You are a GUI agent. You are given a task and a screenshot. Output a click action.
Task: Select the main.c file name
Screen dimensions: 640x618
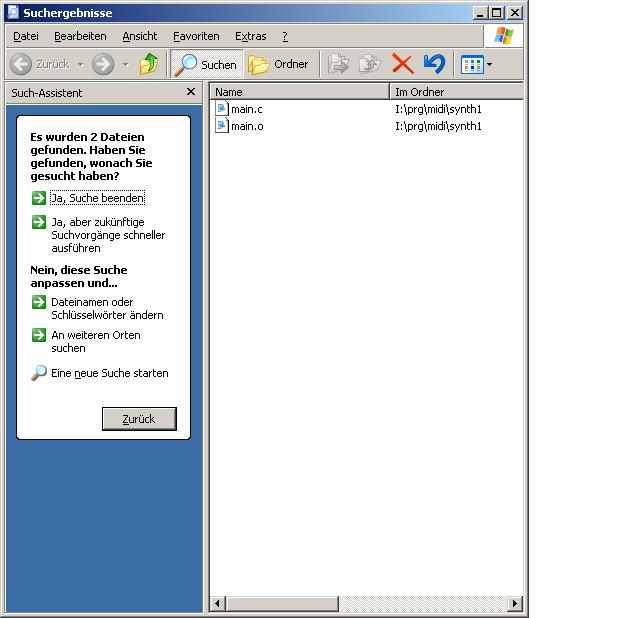(x=247, y=109)
